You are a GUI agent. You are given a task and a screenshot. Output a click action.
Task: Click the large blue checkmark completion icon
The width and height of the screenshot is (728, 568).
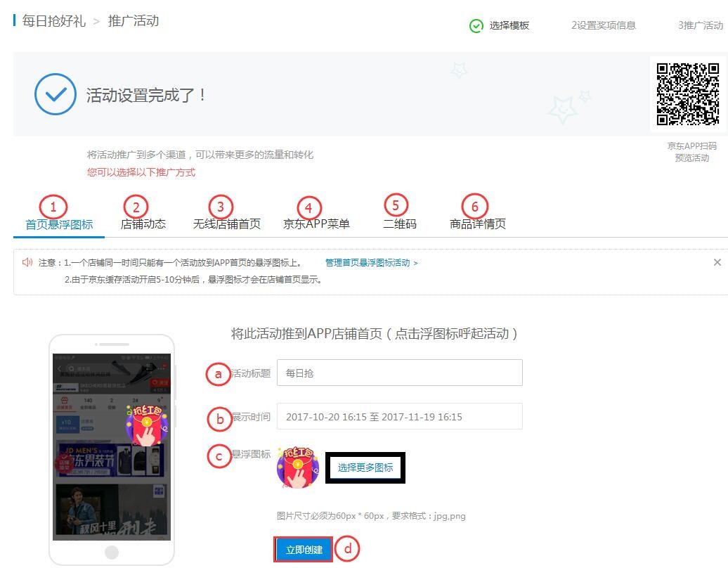[x=55, y=94]
